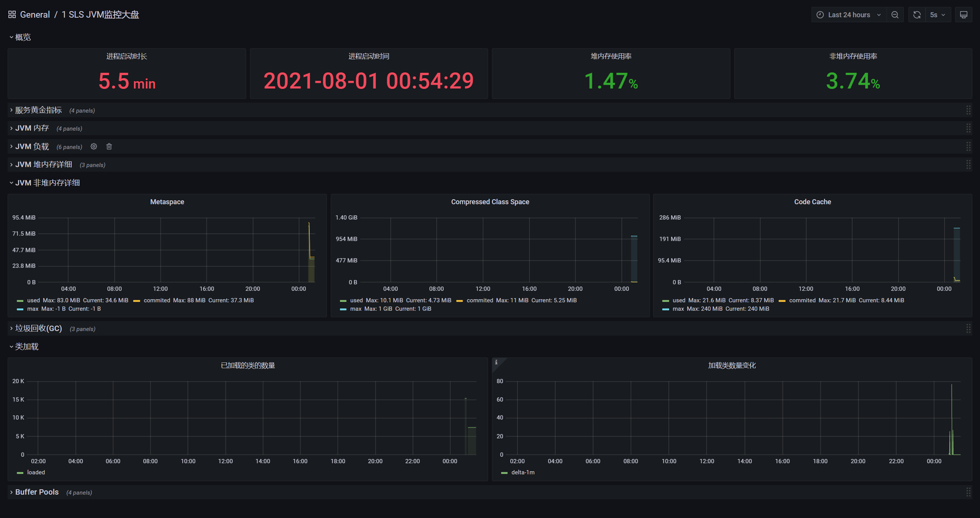The height and width of the screenshot is (518, 980).
Task: Open JVM 负载 row settings gear
Action: tap(94, 146)
